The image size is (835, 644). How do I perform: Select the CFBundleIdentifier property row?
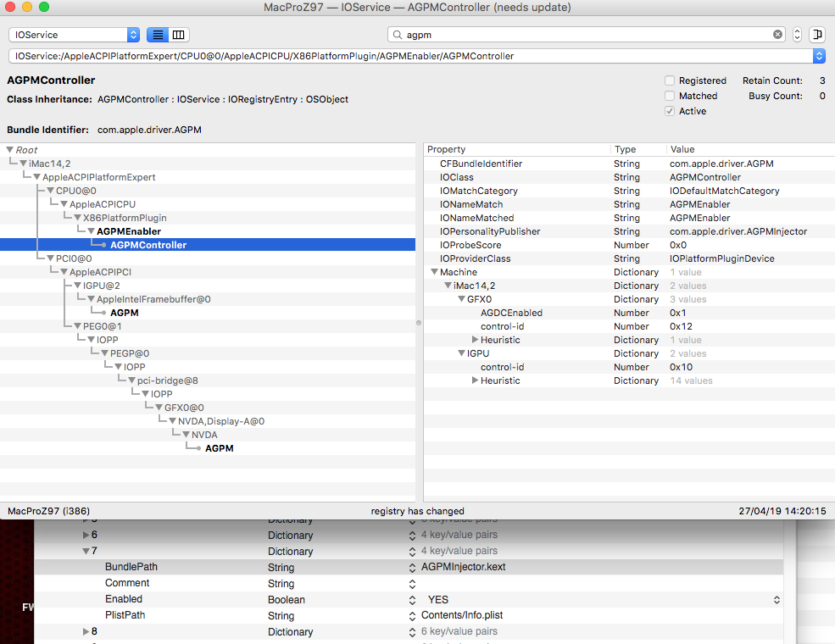(630, 164)
